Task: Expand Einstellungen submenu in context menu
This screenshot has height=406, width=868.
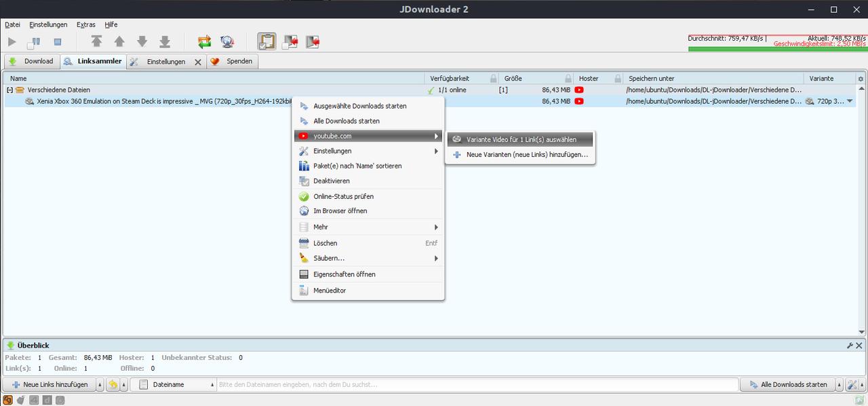Action: pyautogui.click(x=368, y=151)
